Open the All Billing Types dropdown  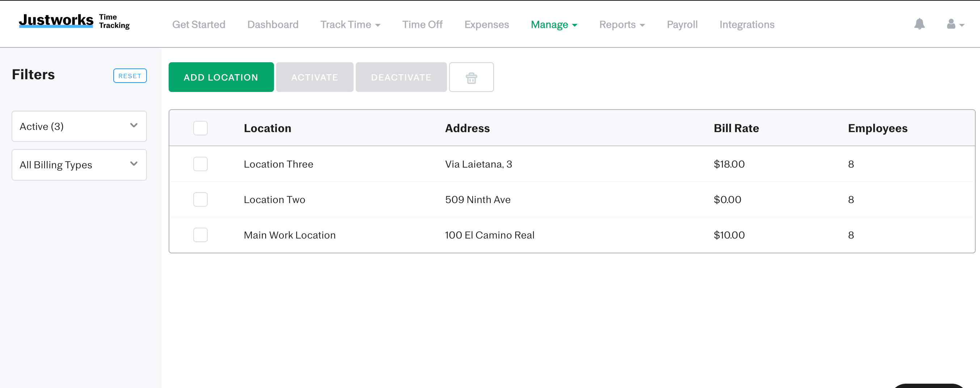tap(79, 165)
